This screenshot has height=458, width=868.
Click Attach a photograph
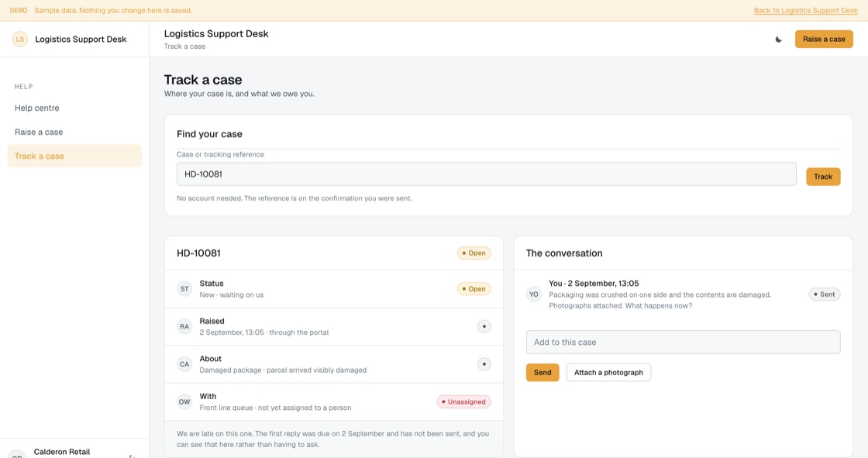tap(608, 372)
